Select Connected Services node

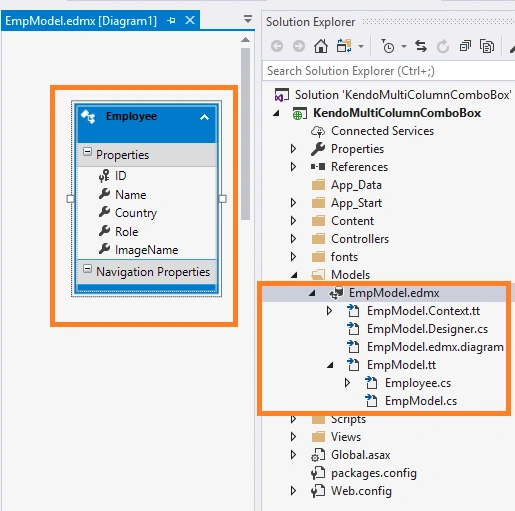[x=382, y=131]
